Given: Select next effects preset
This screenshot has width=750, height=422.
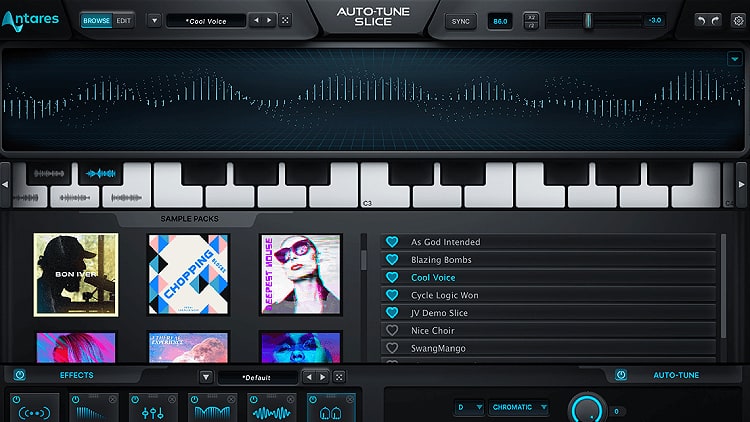Looking at the screenshot, I should coord(323,377).
